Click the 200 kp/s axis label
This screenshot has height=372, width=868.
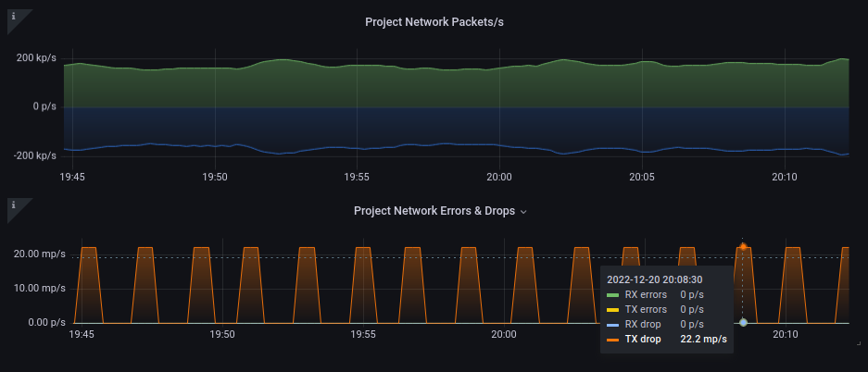pos(37,58)
